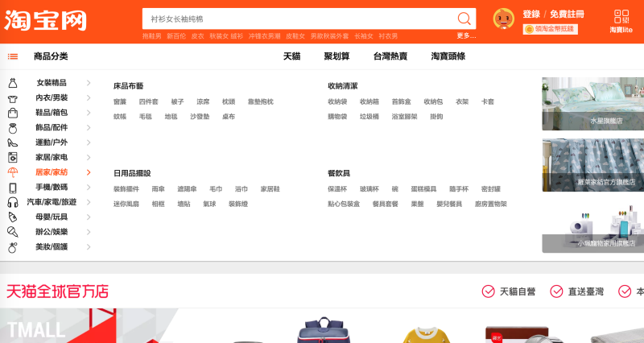
Task: Click the 皮鞋女 hot search keyword
Action: pos(295,36)
